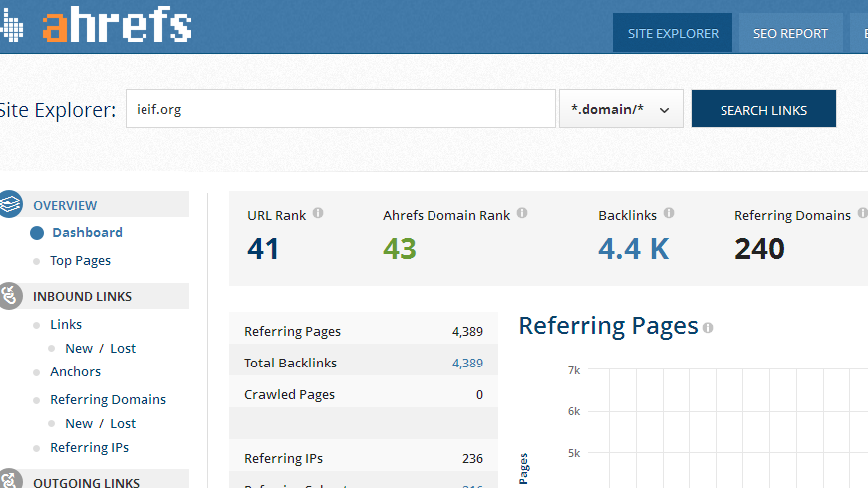Open the Referring IPs sidebar report
Viewport: 868px width, 488px height.
click(x=89, y=447)
